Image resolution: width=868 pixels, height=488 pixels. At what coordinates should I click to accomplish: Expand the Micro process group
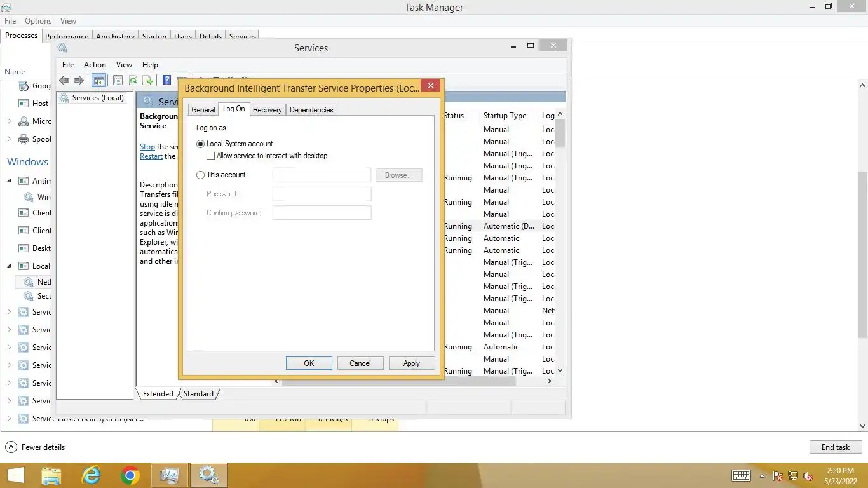tap(9, 121)
